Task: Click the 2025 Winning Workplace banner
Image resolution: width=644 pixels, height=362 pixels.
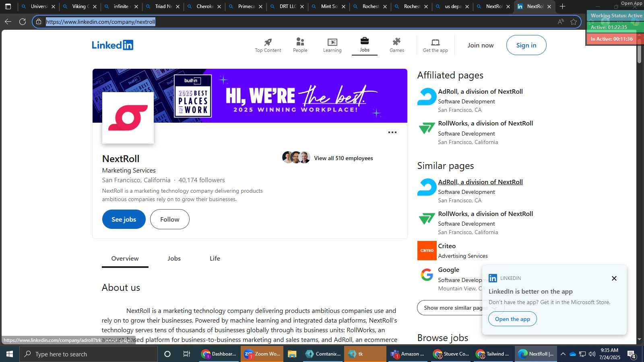Action: pyautogui.click(x=250, y=96)
